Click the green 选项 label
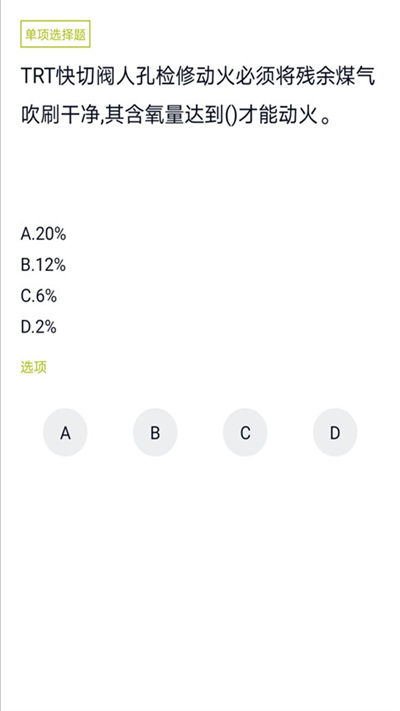 pos(34,367)
